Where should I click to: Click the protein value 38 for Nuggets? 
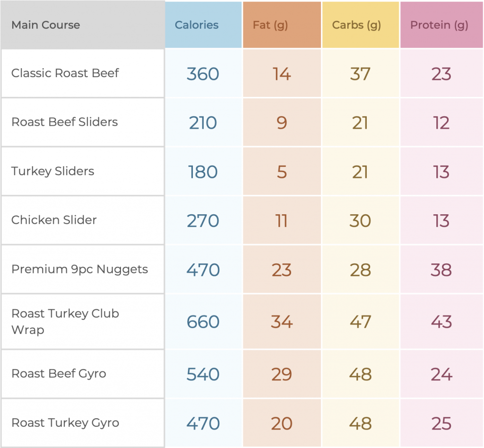tap(441, 270)
